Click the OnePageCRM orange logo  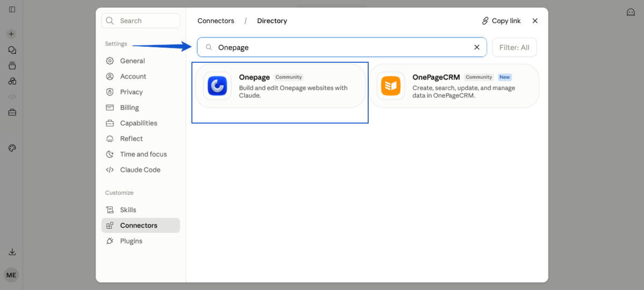coord(391,86)
